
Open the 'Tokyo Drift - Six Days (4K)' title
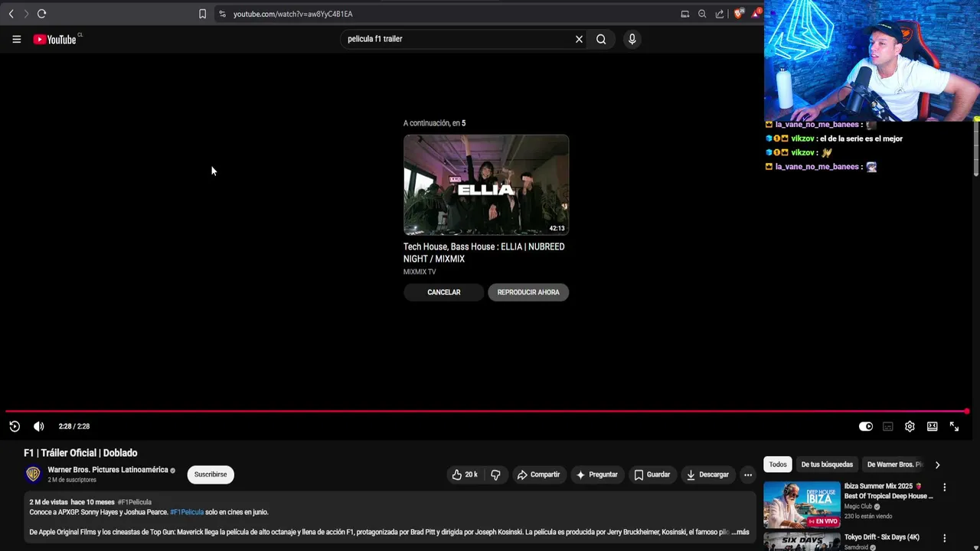882,537
